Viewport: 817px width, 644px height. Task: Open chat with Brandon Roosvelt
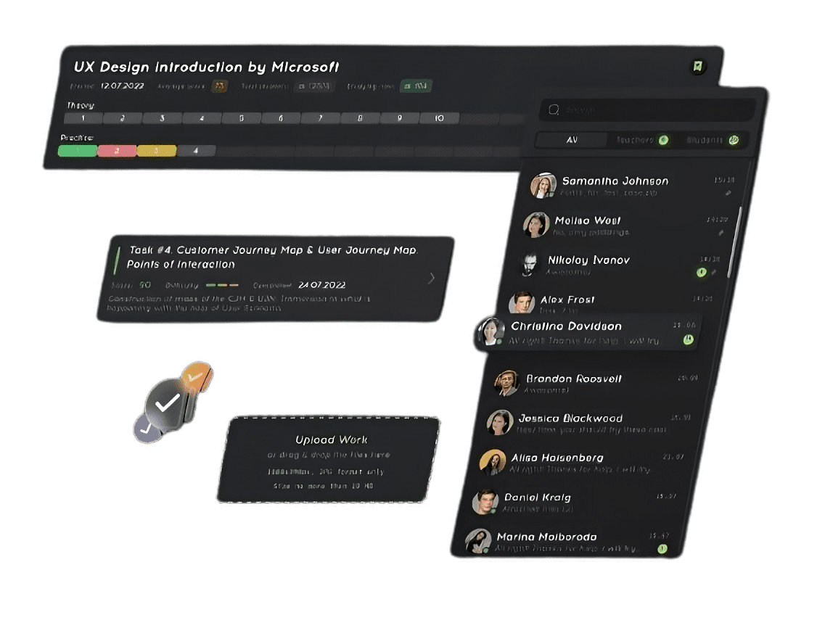point(594,383)
